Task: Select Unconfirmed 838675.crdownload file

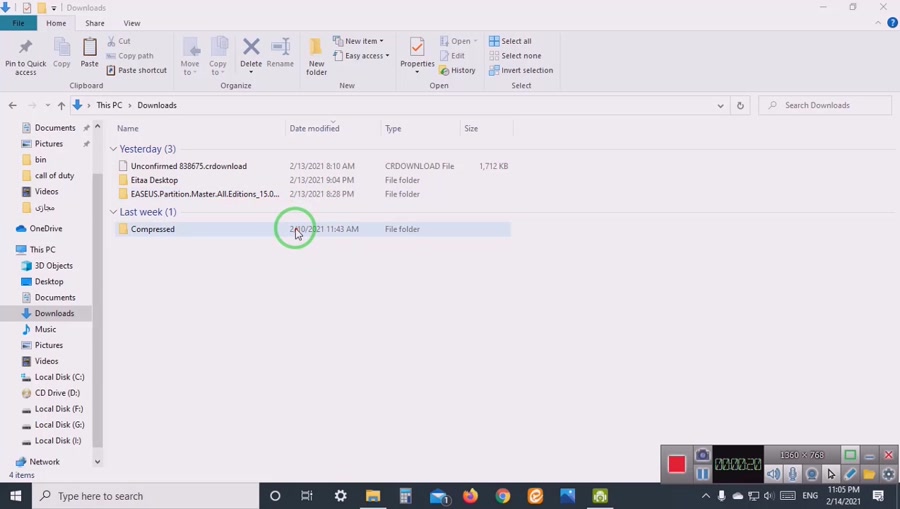Action: coord(189,166)
